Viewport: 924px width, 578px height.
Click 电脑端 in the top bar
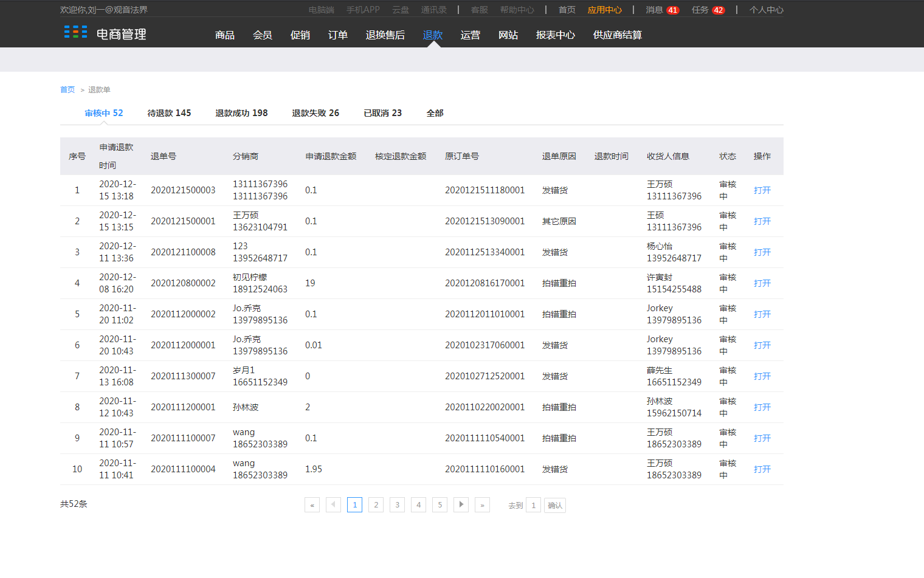point(322,10)
